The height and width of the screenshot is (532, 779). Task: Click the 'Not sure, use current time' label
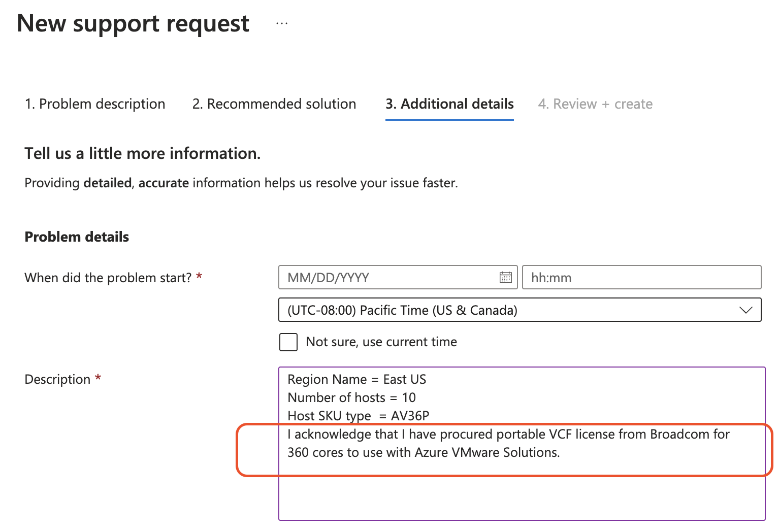click(381, 342)
